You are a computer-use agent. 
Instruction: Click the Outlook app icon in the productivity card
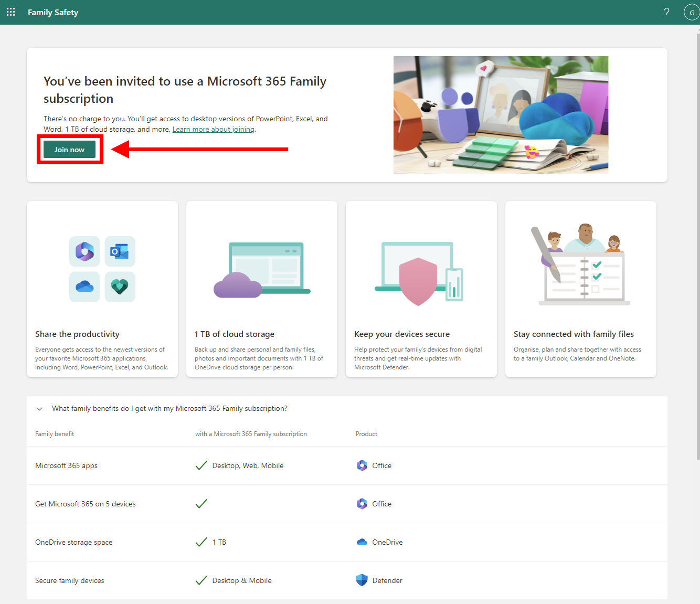(x=120, y=251)
